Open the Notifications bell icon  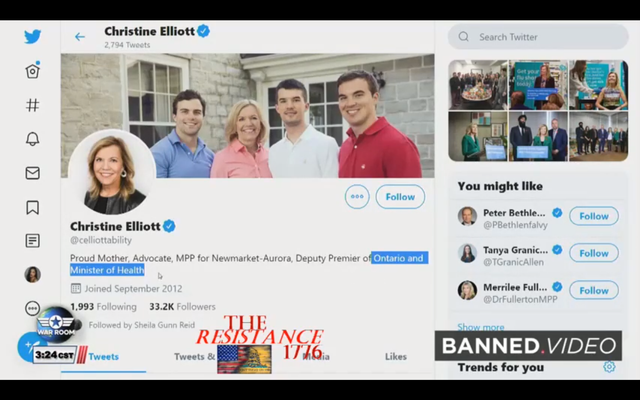click(x=32, y=139)
